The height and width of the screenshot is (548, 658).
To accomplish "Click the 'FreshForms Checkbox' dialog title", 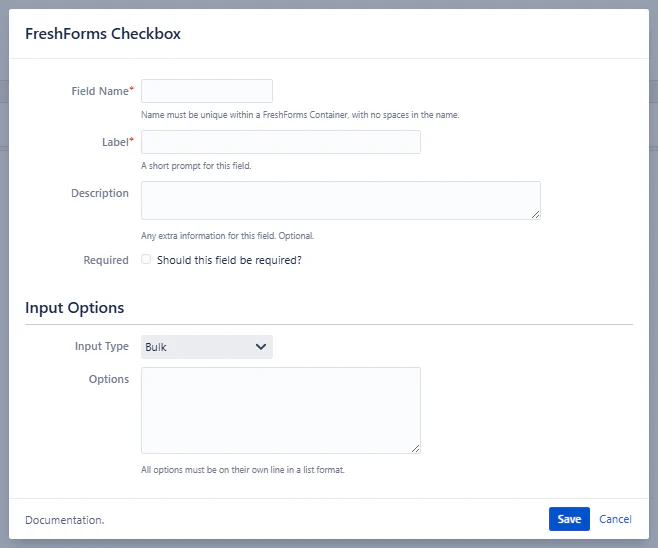I will [103, 34].
